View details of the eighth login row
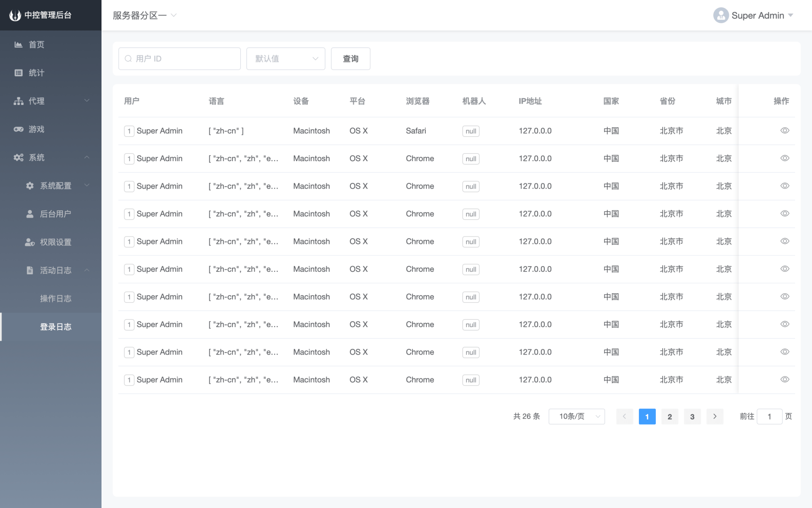812x508 pixels. (785, 324)
